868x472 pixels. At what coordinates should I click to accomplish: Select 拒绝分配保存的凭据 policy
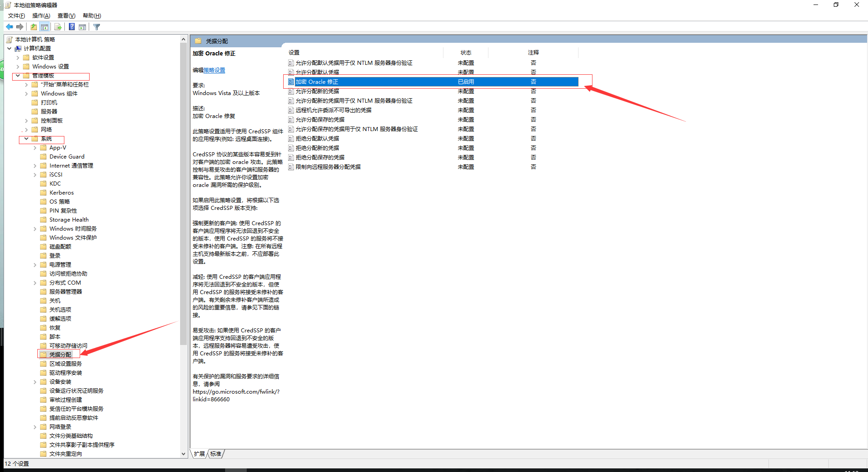pos(320,158)
